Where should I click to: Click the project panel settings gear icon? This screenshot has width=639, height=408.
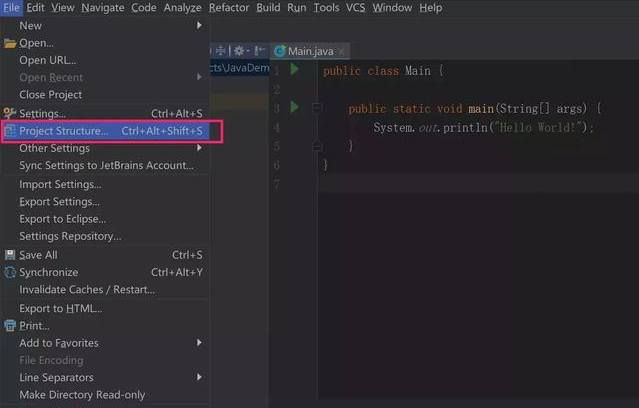point(240,51)
